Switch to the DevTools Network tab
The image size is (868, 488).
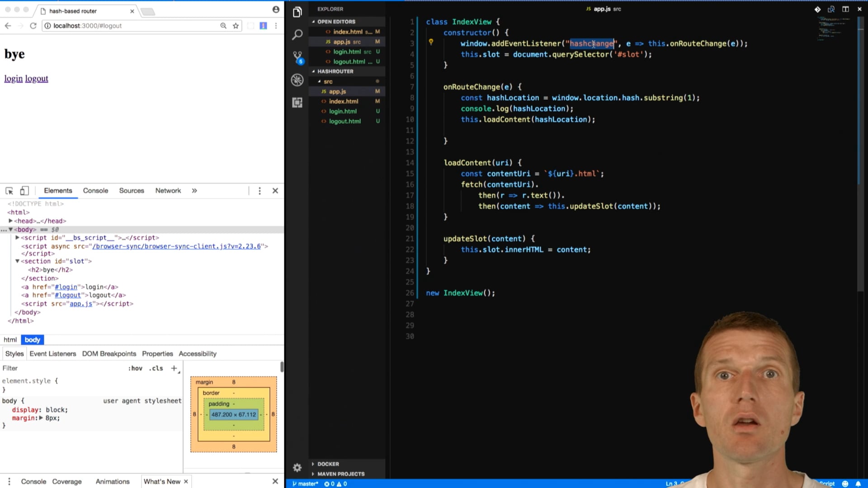pos(168,191)
